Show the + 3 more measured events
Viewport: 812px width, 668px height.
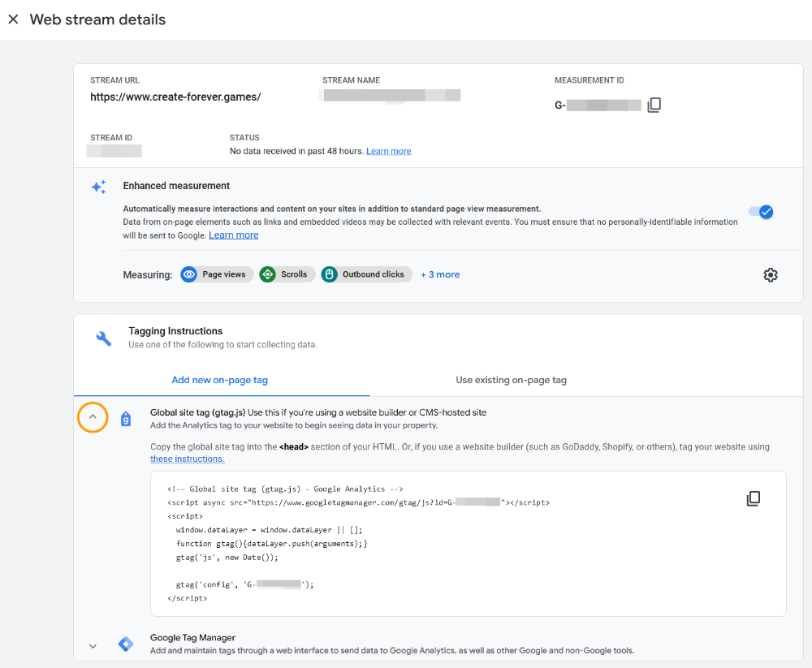(x=440, y=274)
